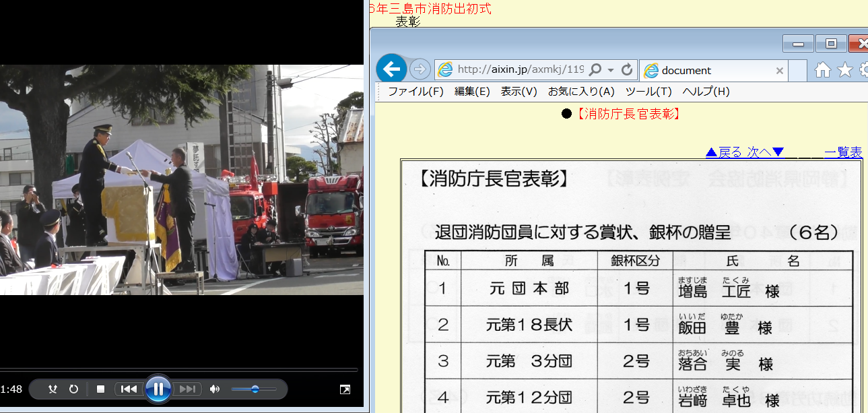Click the 銀杯区分 column header
This screenshot has width=868, height=413.
[x=636, y=261]
